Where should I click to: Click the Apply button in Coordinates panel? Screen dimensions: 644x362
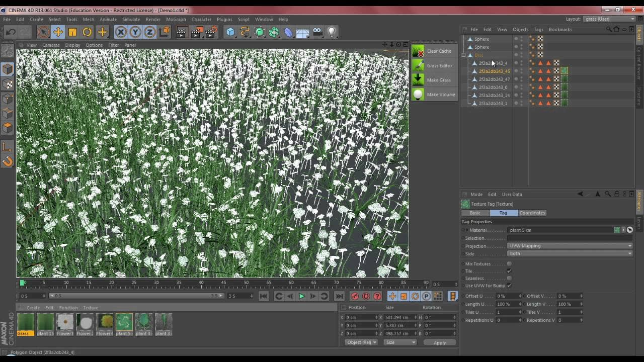(439, 342)
